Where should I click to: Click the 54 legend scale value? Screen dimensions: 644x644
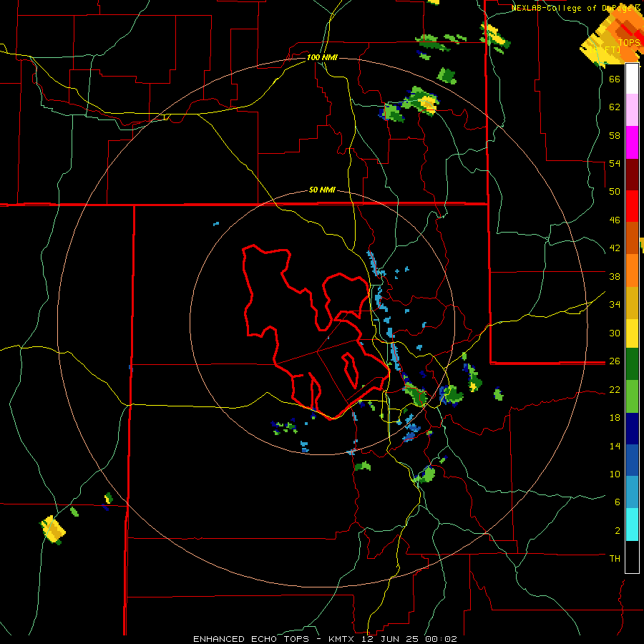click(x=615, y=163)
